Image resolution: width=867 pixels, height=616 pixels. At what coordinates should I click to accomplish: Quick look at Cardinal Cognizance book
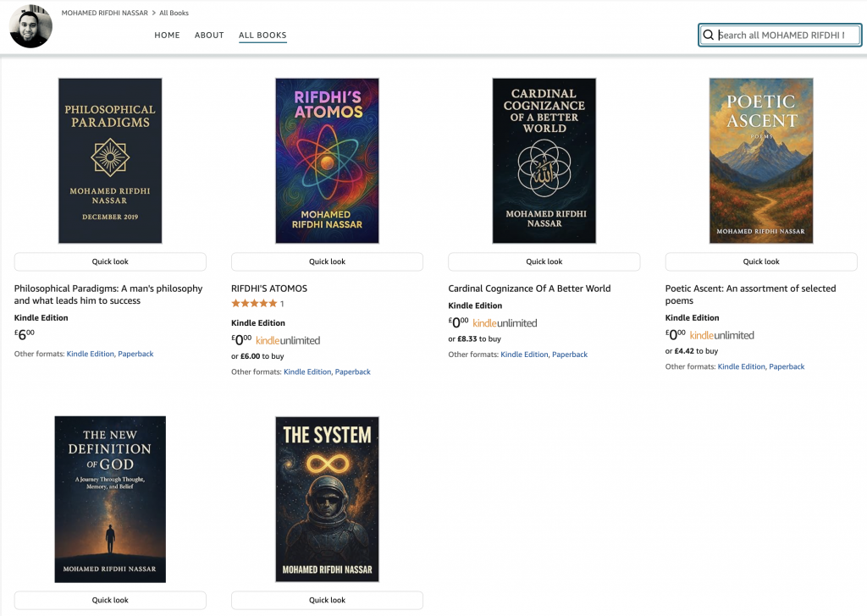point(544,261)
